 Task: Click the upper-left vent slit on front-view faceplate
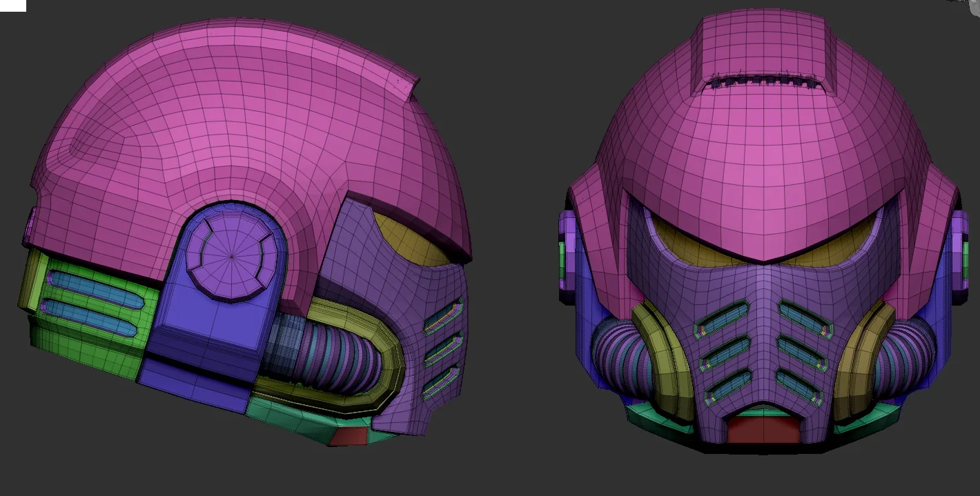click(721, 319)
